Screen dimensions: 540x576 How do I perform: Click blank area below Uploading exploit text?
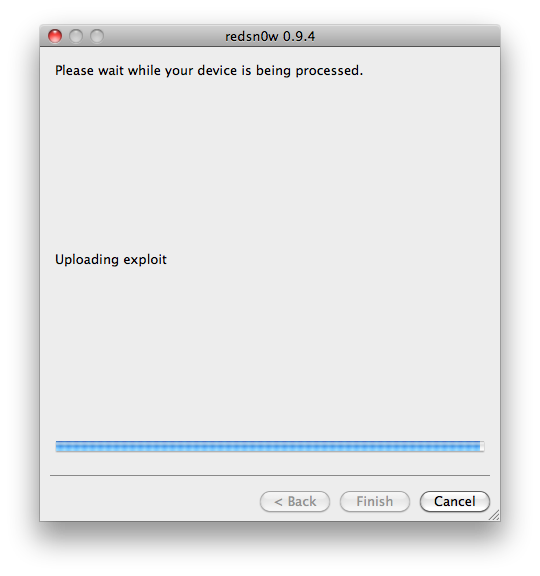click(270, 349)
